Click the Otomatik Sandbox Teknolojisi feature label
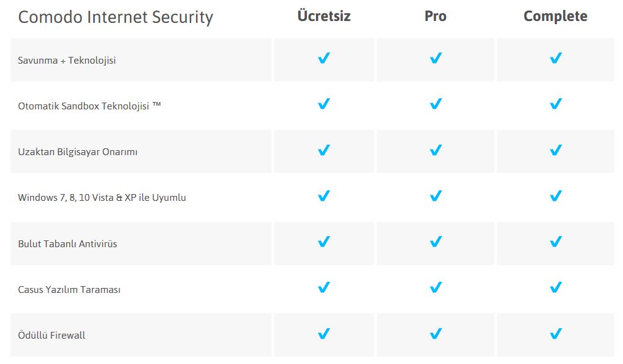 tap(89, 106)
